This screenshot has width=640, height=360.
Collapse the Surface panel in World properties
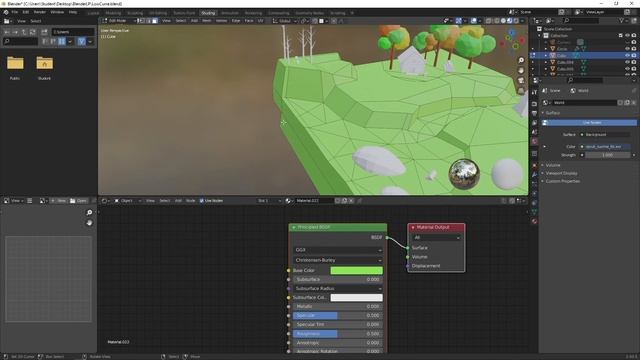[553, 113]
